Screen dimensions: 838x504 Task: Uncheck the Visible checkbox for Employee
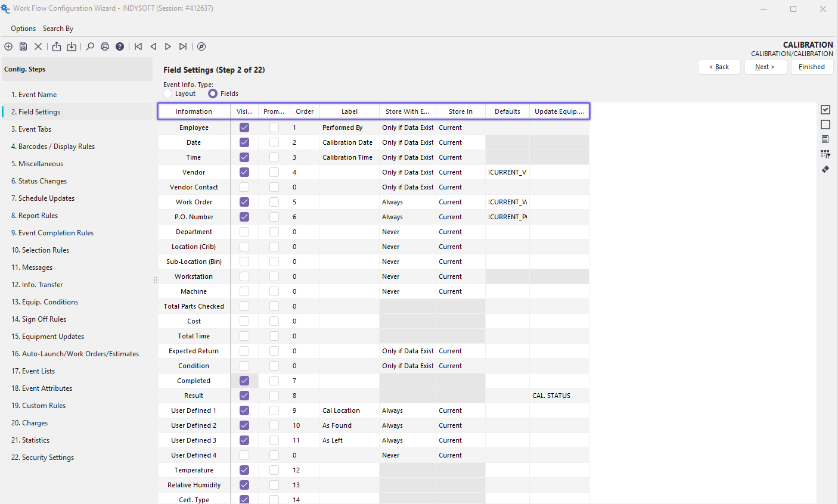244,127
